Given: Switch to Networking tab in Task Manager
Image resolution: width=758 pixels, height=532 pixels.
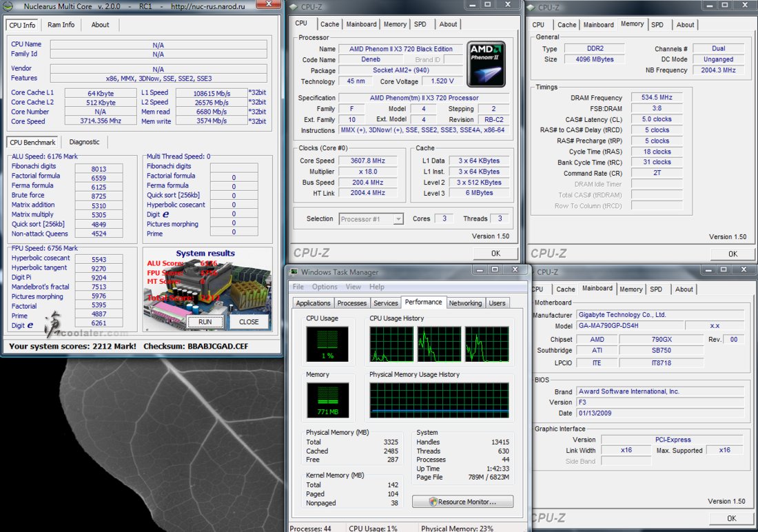Looking at the screenshot, I should [465, 303].
